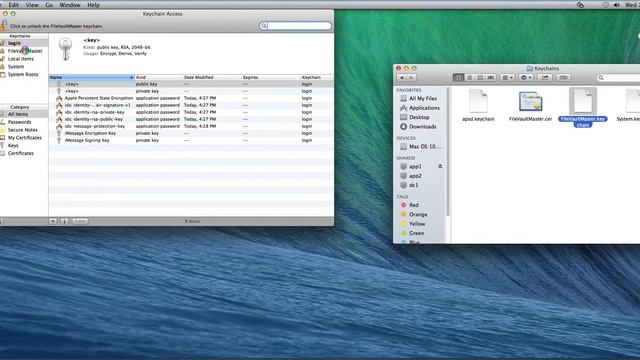Click the large key icon in preview pane

point(65,49)
